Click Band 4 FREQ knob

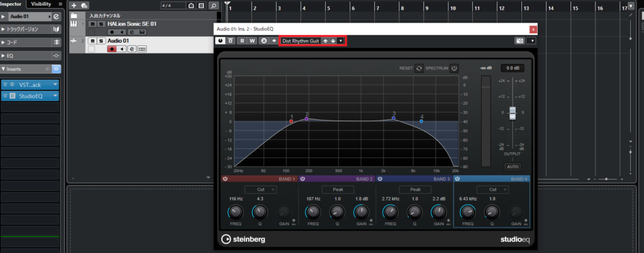pos(467,212)
